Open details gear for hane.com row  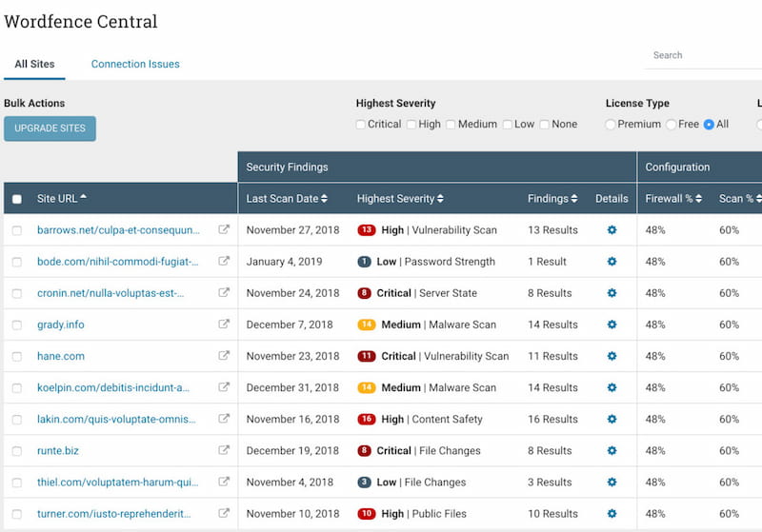pos(612,356)
